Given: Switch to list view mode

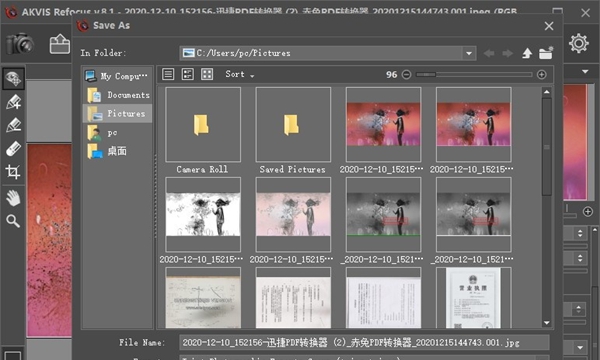Looking at the screenshot, I should 168,74.
